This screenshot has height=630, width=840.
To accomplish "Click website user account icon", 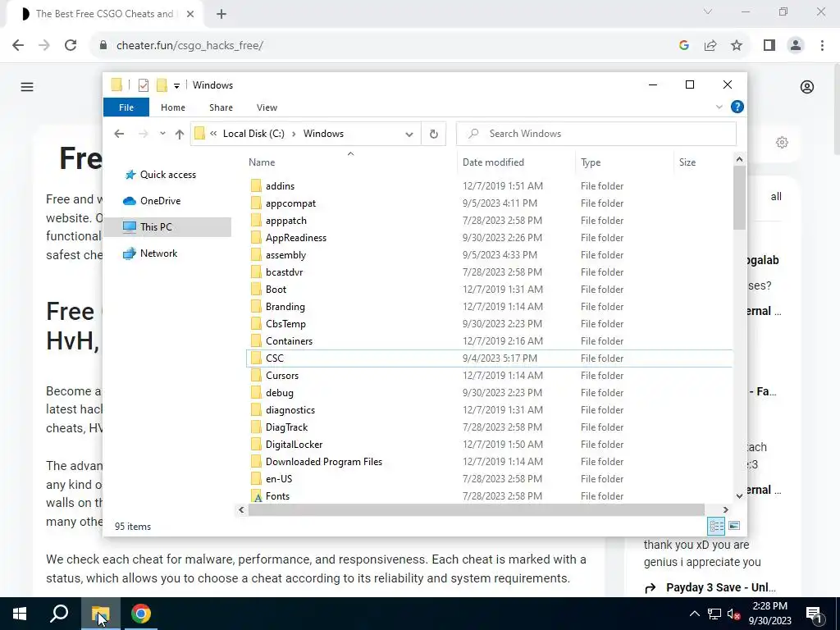I will coord(807,87).
